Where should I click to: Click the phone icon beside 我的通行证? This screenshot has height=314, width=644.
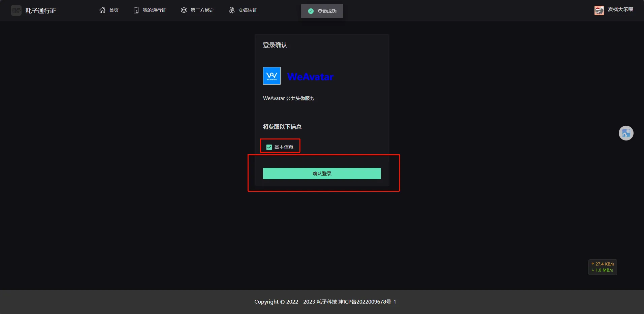click(x=136, y=10)
